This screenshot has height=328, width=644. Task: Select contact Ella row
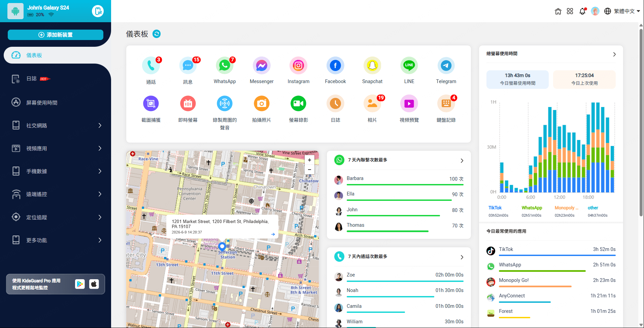click(x=399, y=195)
